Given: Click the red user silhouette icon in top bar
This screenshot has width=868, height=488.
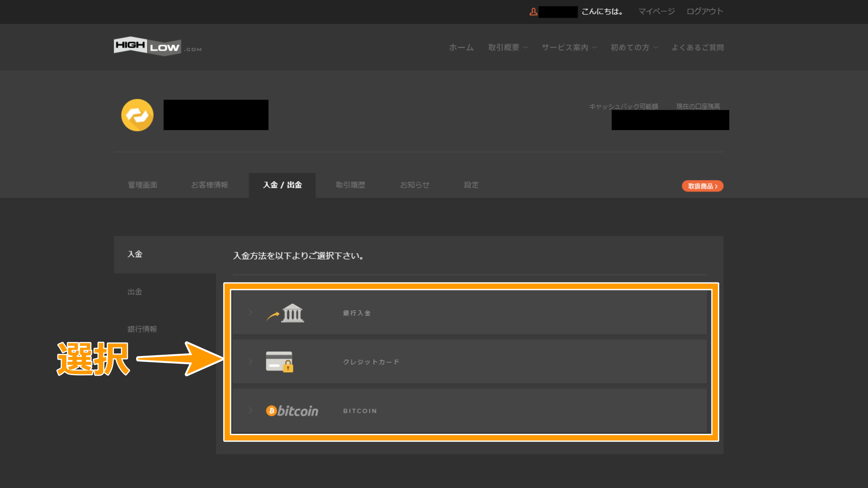Looking at the screenshot, I should pos(533,12).
